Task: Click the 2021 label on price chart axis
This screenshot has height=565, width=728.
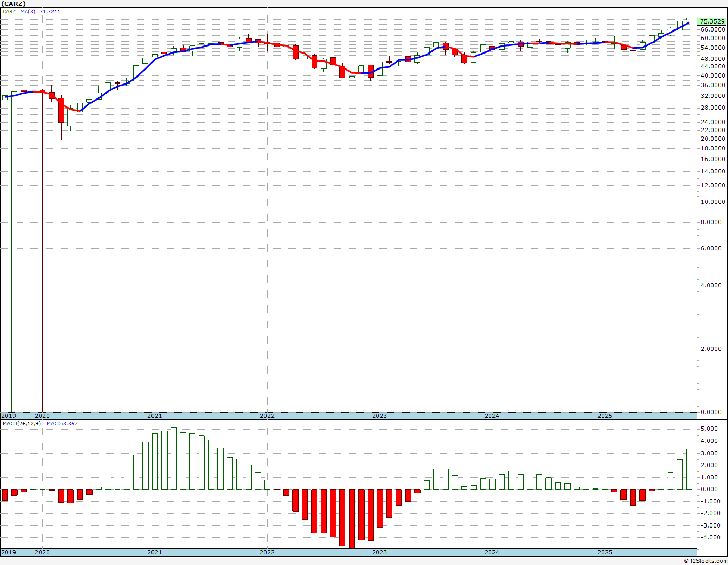Action: (154, 416)
